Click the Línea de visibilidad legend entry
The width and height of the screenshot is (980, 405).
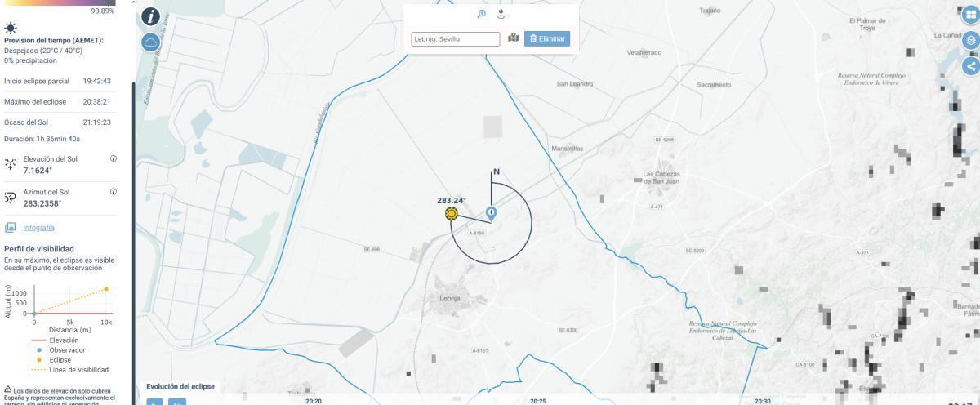[x=78, y=369]
